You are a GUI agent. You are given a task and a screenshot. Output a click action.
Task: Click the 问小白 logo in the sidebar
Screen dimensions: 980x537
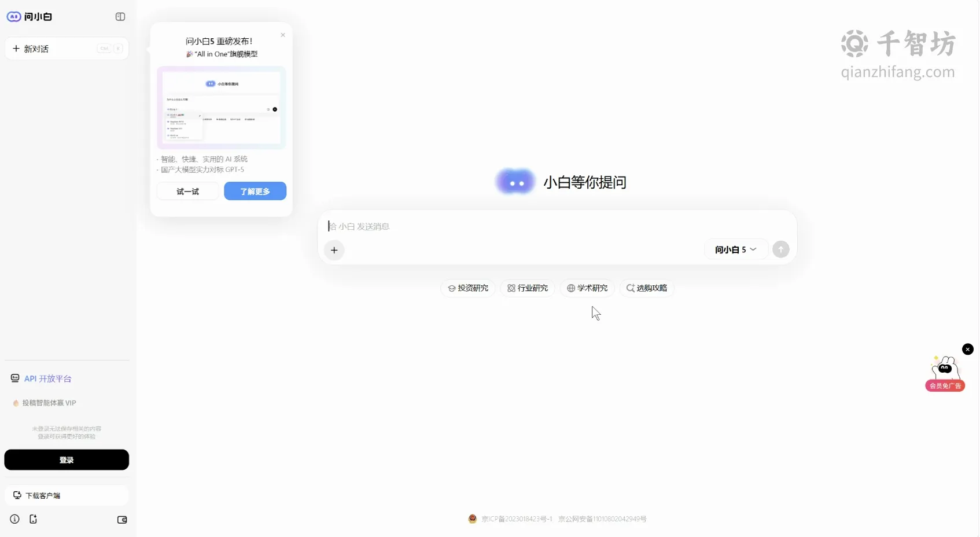click(x=30, y=17)
